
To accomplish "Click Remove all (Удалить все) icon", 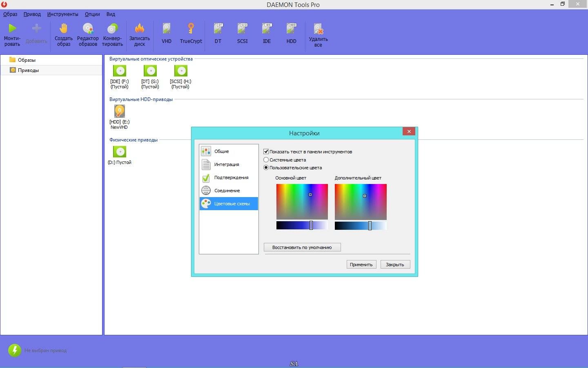I will (x=318, y=29).
